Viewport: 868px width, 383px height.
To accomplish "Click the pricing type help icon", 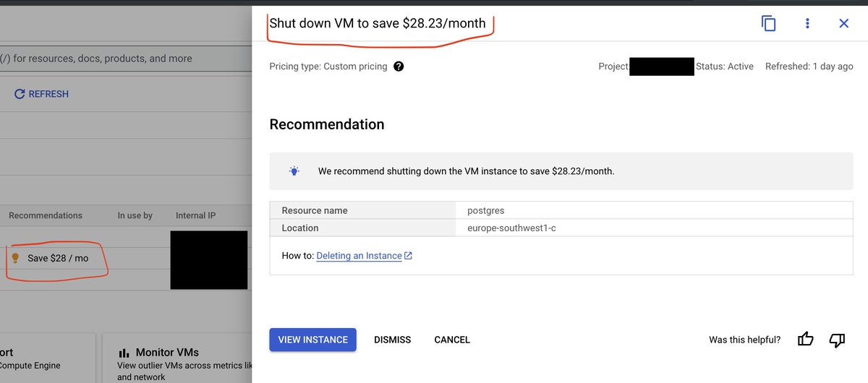I will click(x=399, y=66).
